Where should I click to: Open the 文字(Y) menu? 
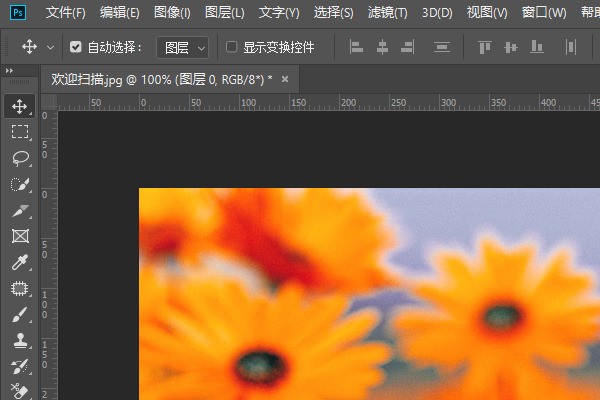point(279,13)
